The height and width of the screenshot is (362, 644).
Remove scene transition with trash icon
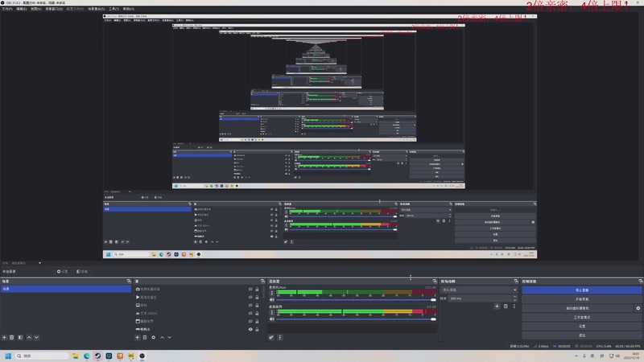click(506, 306)
